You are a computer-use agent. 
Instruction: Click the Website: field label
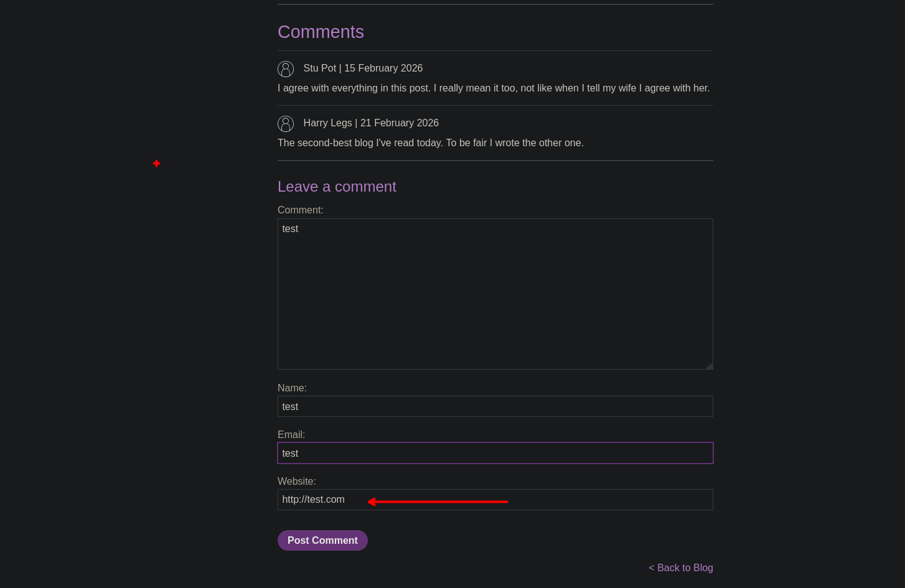pyautogui.click(x=297, y=482)
